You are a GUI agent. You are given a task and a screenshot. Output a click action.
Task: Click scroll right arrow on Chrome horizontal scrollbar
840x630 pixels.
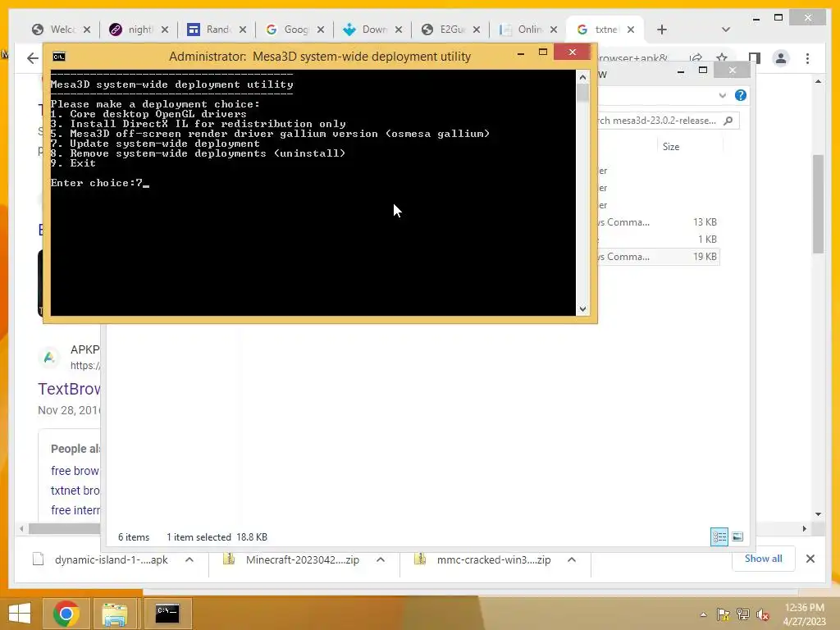coord(804,529)
